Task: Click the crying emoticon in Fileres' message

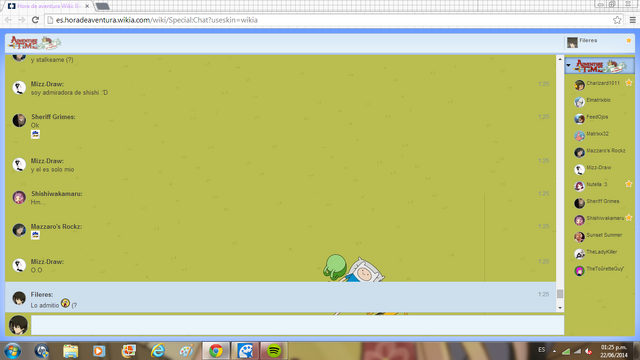Action: click(x=65, y=303)
